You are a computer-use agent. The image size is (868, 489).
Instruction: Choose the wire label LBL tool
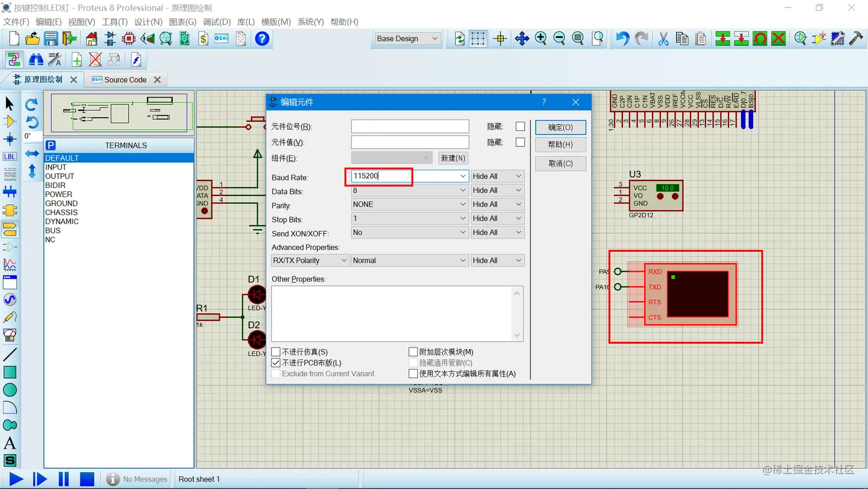(x=10, y=156)
